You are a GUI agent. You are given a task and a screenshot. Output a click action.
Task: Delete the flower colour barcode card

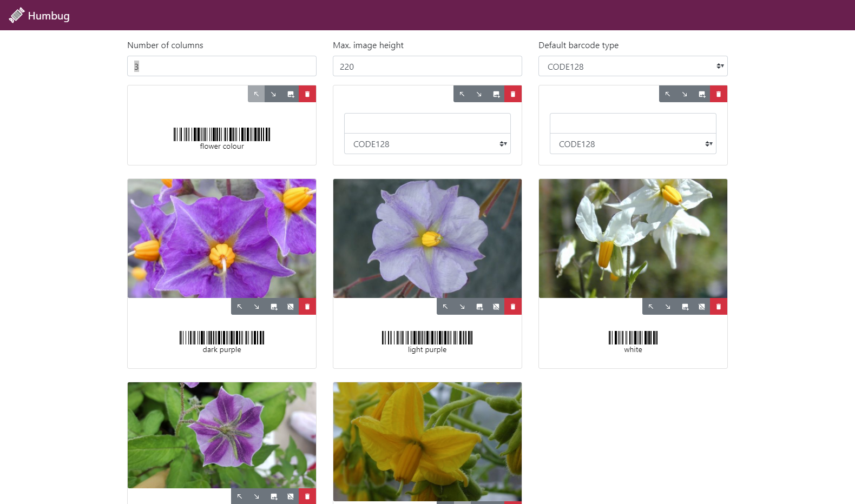point(307,94)
